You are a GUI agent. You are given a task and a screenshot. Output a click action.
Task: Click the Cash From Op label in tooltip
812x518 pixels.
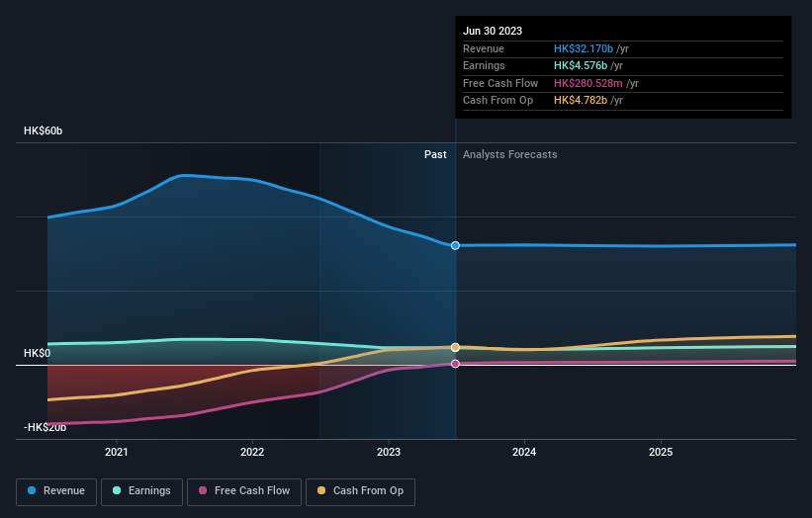pyautogui.click(x=497, y=101)
